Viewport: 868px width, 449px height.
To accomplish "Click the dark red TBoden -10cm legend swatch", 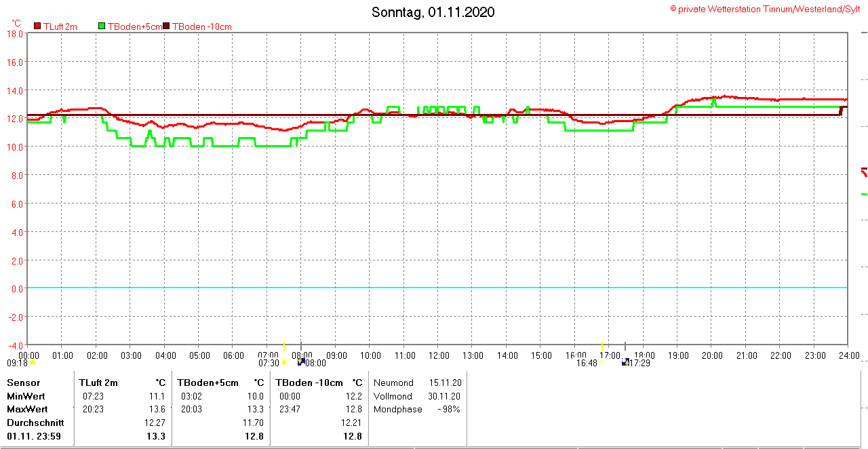I will [167, 26].
